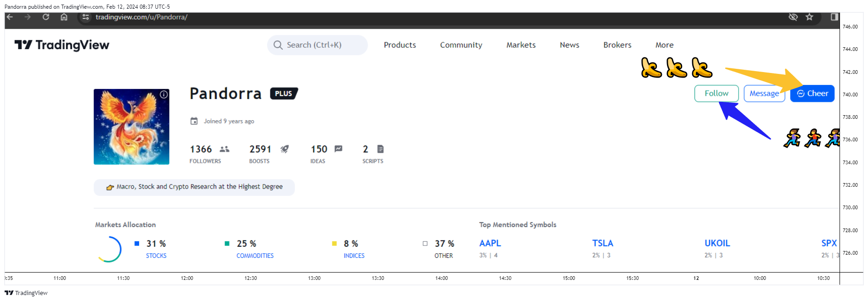Click the markets allocation donut chart
Screen dimensions: 868x301
coord(109,249)
